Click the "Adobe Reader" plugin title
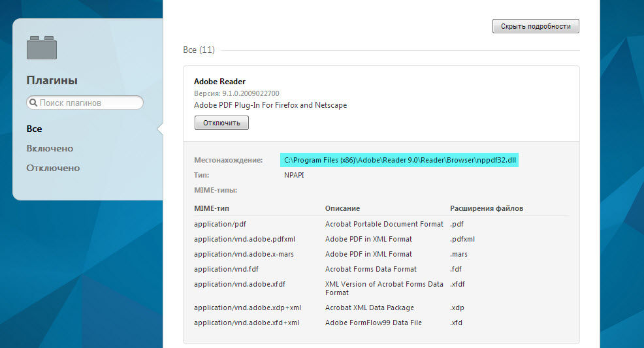Viewport: 644px width, 348px height. click(x=219, y=81)
